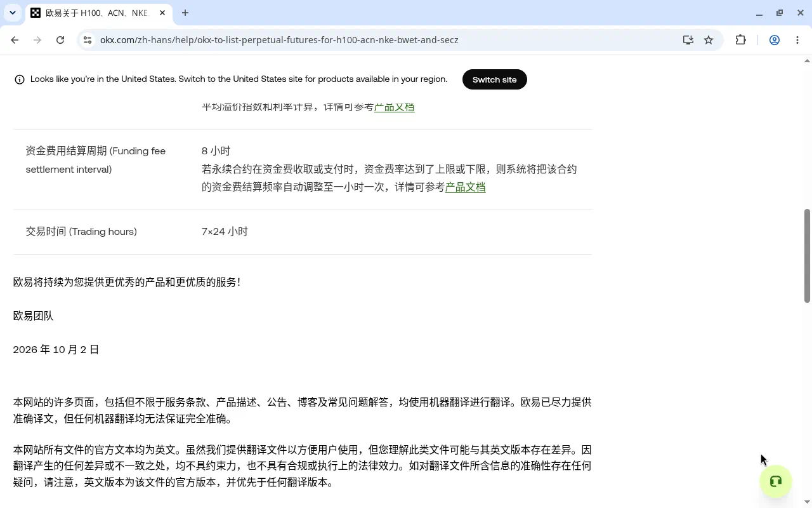Go forward to next page
812x508 pixels.
pos(37,40)
